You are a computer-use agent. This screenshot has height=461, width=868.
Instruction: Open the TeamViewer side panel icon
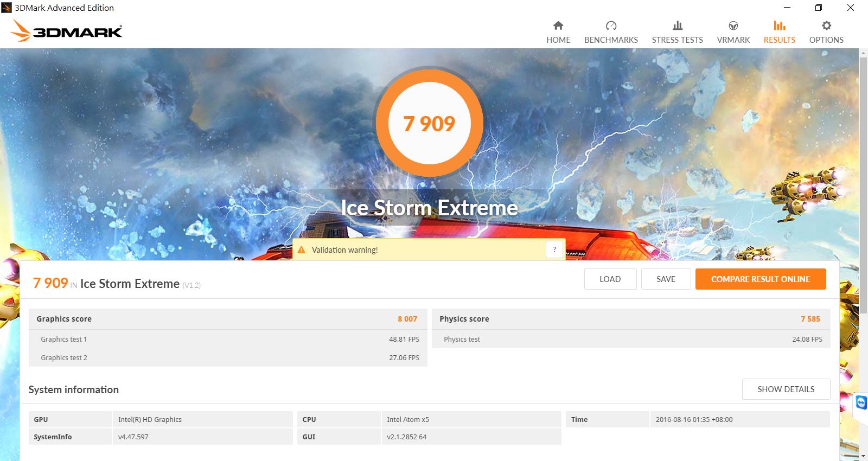[x=861, y=404]
